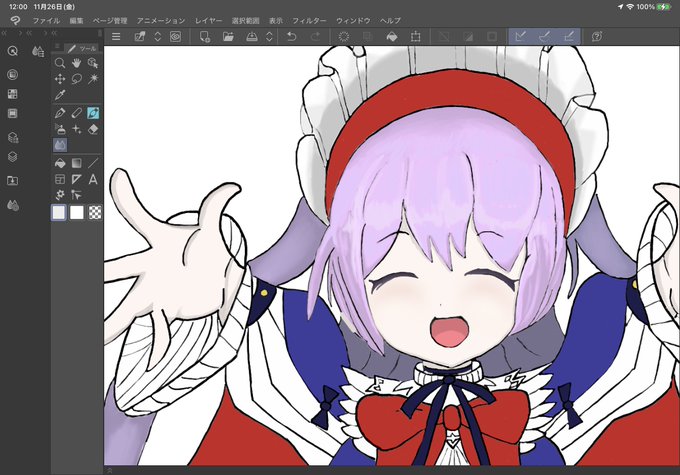
Task: Select the Eyedropper tool
Action: [x=60, y=95]
